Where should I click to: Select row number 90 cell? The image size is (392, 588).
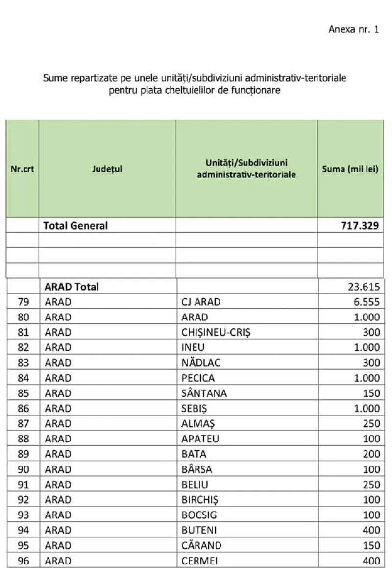24,469
